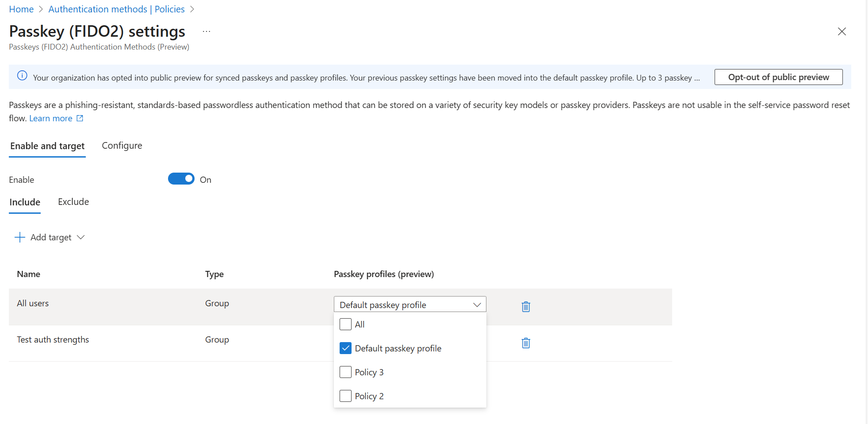Click Opt-out of public preview button
The image size is (868, 424).
click(x=778, y=77)
